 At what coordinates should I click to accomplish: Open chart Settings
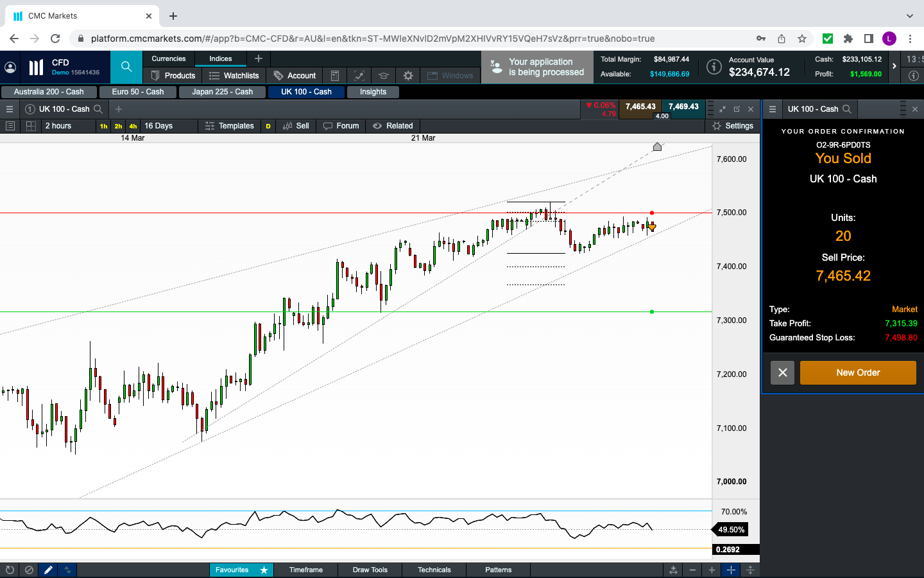click(x=733, y=126)
